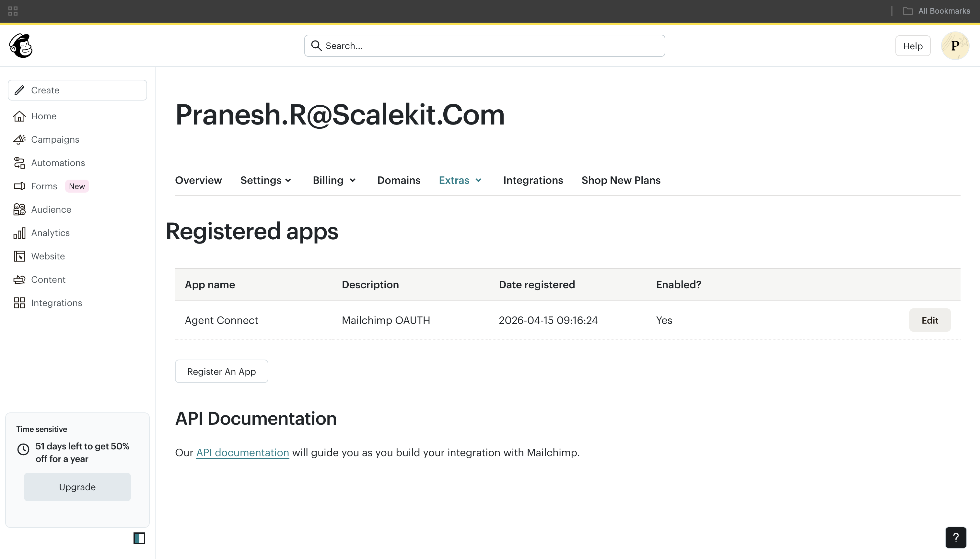Click the Help button
This screenshot has height=559, width=980.
pyautogui.click(x=913, y=46)
